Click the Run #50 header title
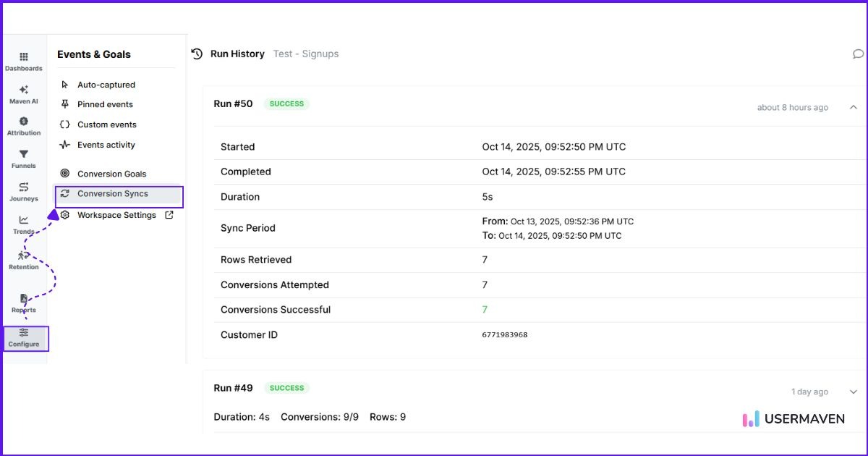868x456 pixels. [233, 104]
